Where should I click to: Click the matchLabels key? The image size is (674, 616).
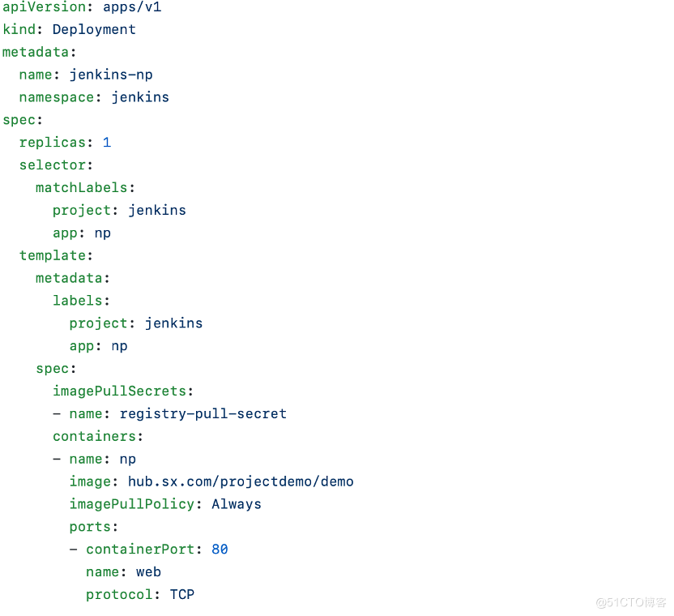click(x=81, y=187)
